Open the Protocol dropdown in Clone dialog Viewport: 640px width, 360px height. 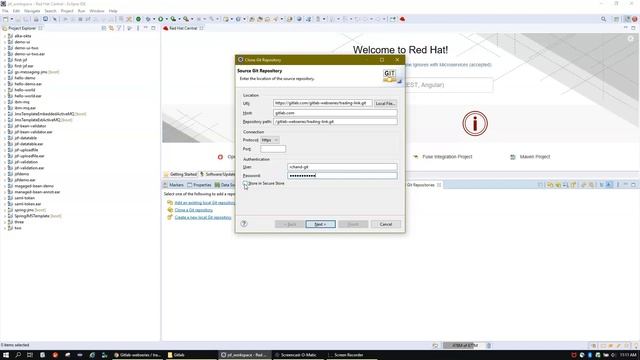tap(270, 140)
